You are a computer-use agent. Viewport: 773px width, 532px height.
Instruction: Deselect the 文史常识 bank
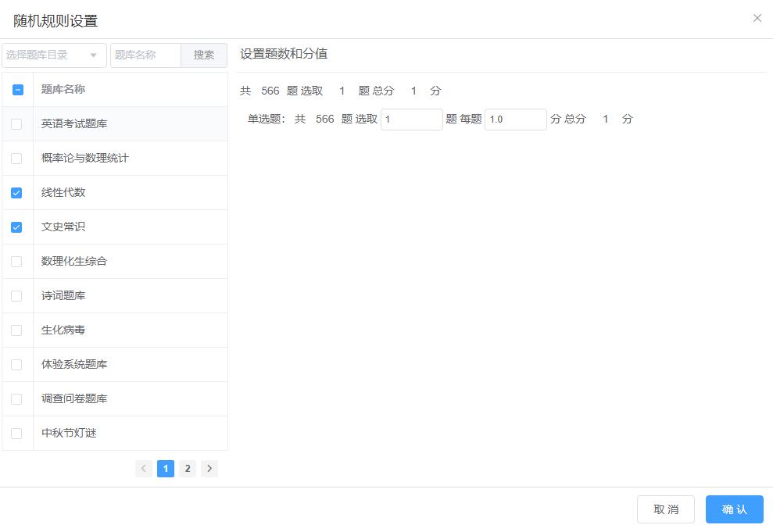coord(17,227)
